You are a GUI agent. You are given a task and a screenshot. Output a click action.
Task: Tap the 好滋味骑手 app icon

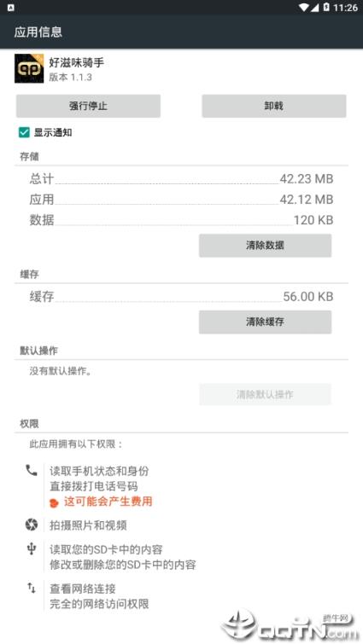point(29,68)
